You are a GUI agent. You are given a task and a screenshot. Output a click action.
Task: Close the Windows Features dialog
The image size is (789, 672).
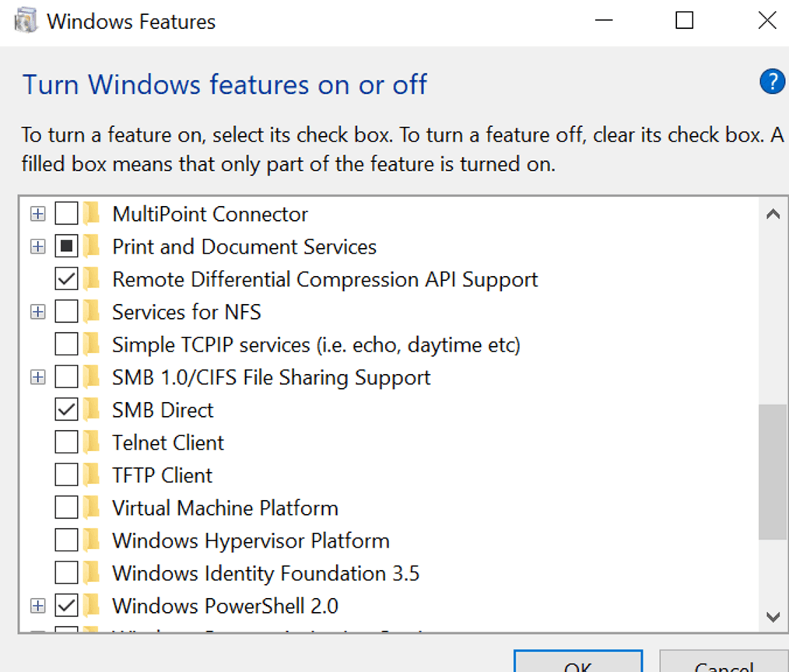click(x=767, y=21)
